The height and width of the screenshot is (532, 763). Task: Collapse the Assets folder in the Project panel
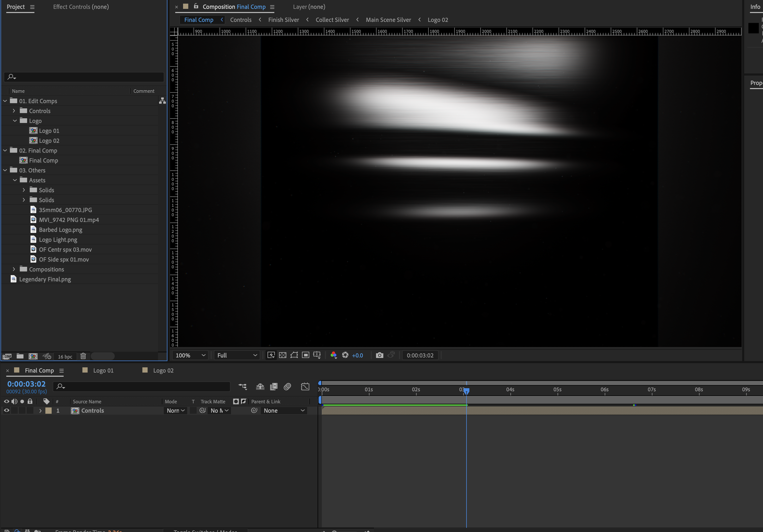[15, 180]
